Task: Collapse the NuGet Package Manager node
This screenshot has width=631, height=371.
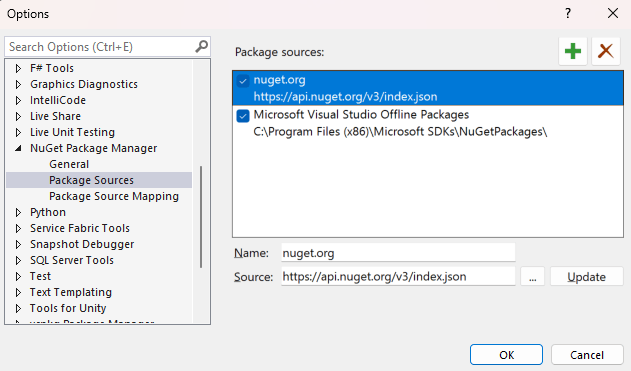Action: coord(19,148)
